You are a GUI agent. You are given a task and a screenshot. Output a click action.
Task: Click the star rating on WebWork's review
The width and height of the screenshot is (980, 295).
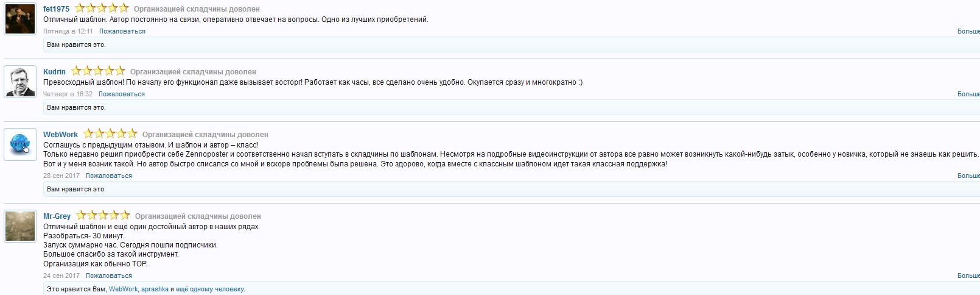coord(110,134)
